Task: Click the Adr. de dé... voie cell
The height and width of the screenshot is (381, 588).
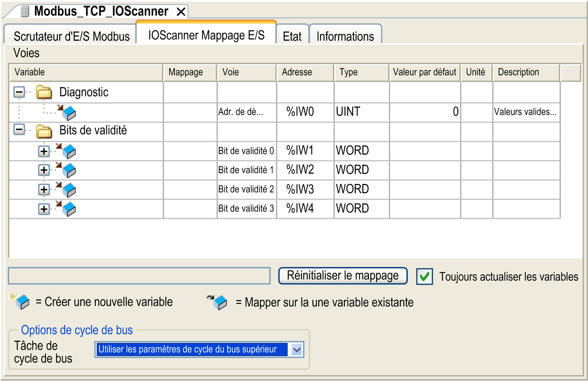Action: tap(247, 112)
